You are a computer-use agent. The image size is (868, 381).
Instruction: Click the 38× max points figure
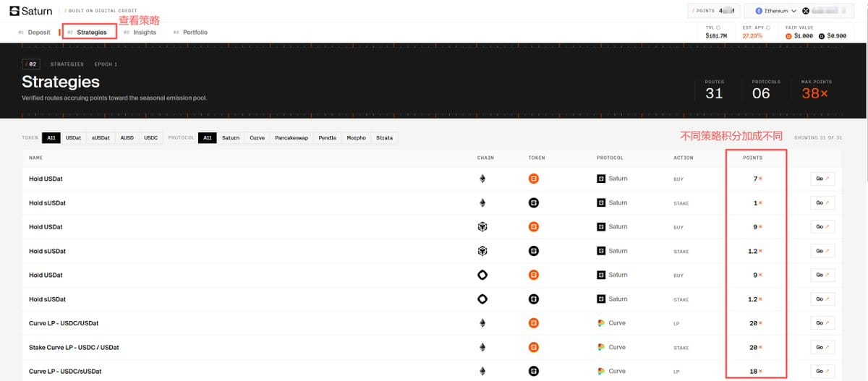(815, 93)
